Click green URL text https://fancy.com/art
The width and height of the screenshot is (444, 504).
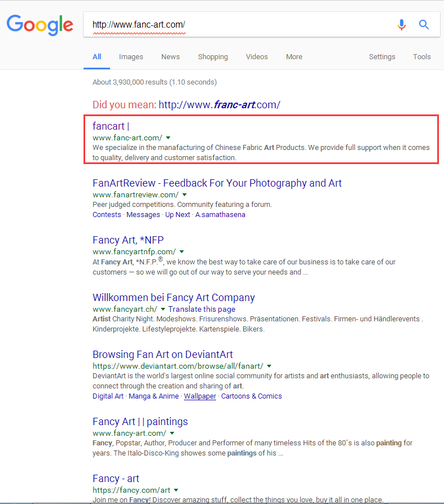[x=131, y=490]
